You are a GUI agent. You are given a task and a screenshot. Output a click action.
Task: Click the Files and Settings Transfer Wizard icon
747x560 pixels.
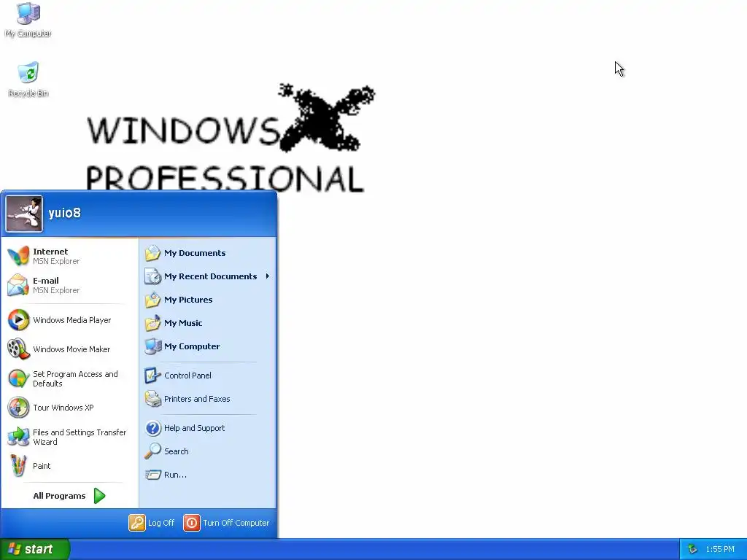click(x=18, y=437)
